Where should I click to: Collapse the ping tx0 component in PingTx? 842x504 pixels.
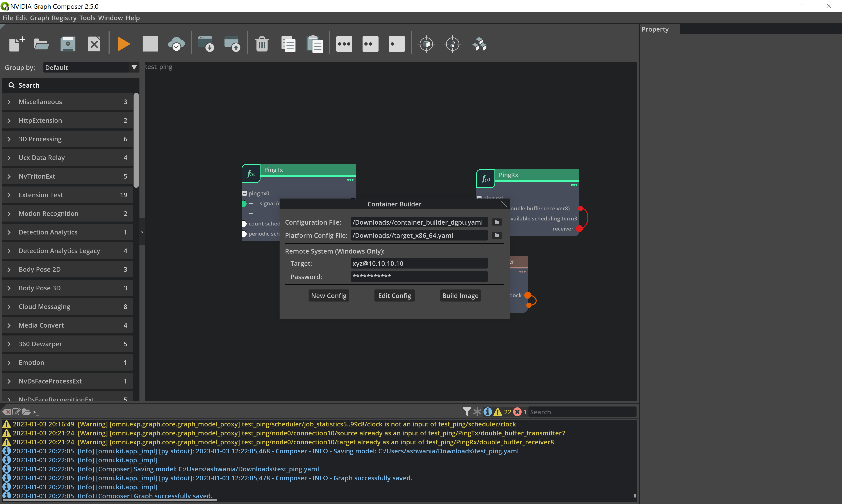(x=244, y=193)
